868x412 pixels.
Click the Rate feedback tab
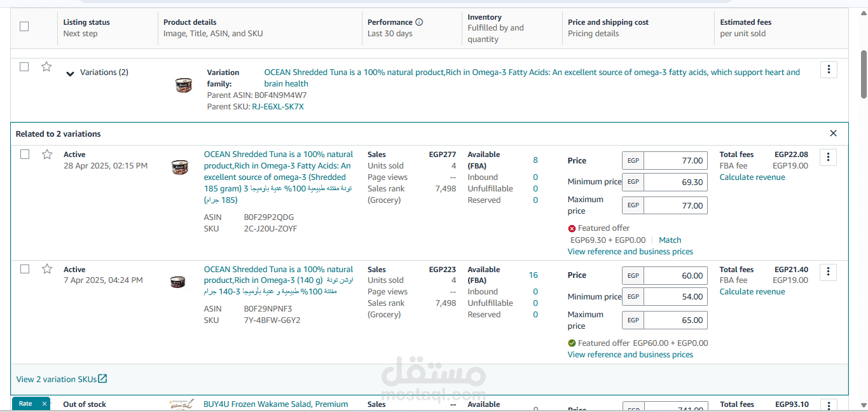pos(25,404)
